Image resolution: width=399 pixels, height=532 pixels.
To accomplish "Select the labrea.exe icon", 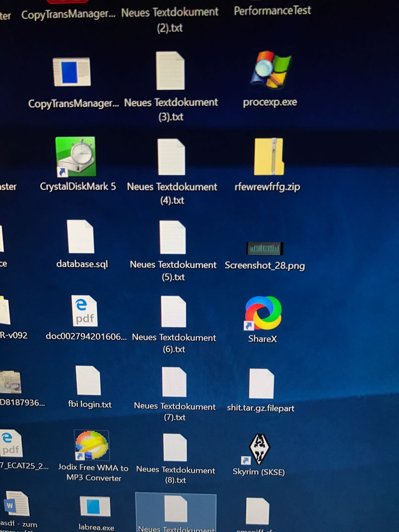I will click(95, 506).
